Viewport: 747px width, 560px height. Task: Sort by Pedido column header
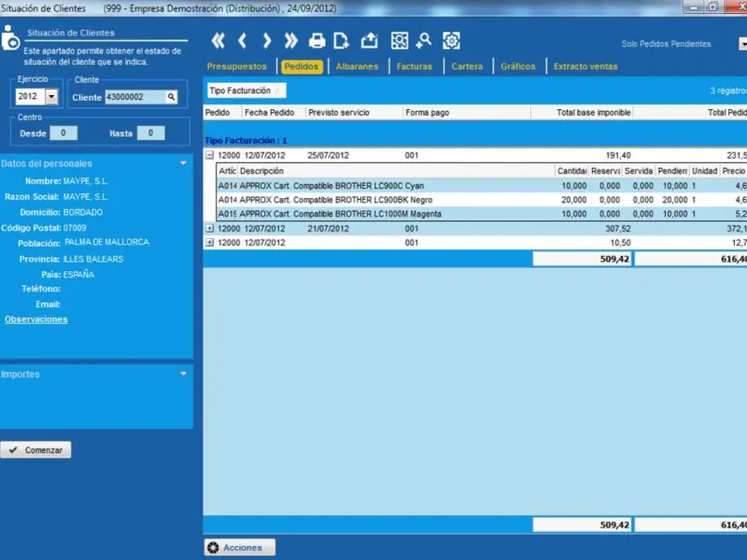point(223,113)
